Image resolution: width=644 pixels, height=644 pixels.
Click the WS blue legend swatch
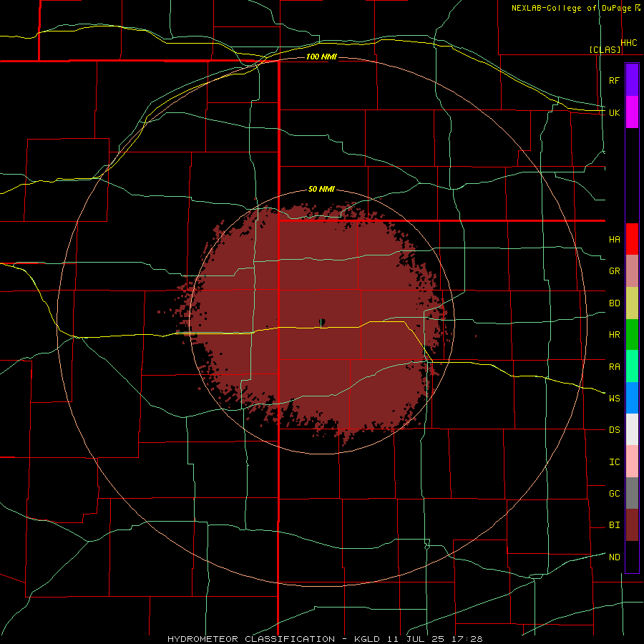coord(632,398)
